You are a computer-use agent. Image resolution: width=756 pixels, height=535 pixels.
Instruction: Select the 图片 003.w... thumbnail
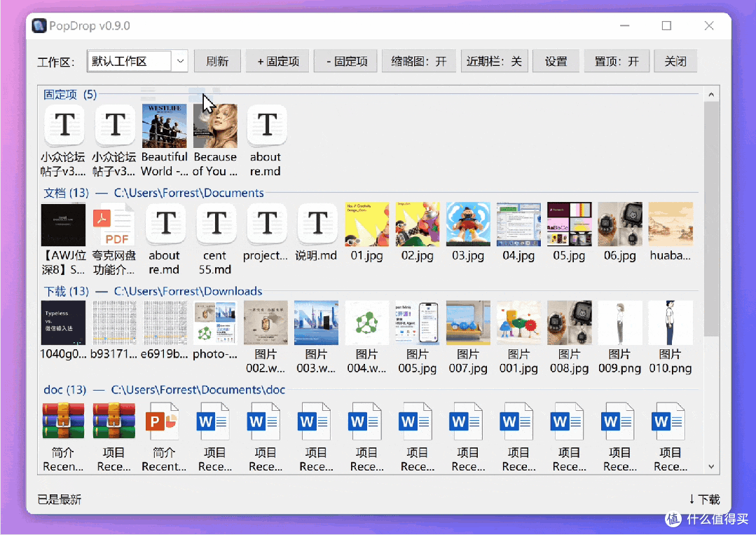click(316, 323)
